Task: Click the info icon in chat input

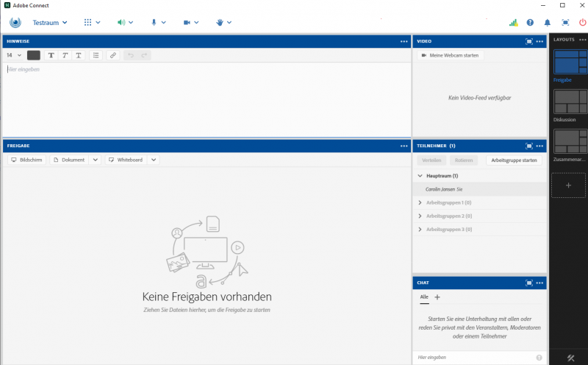Action: click(x=539, y=358)
